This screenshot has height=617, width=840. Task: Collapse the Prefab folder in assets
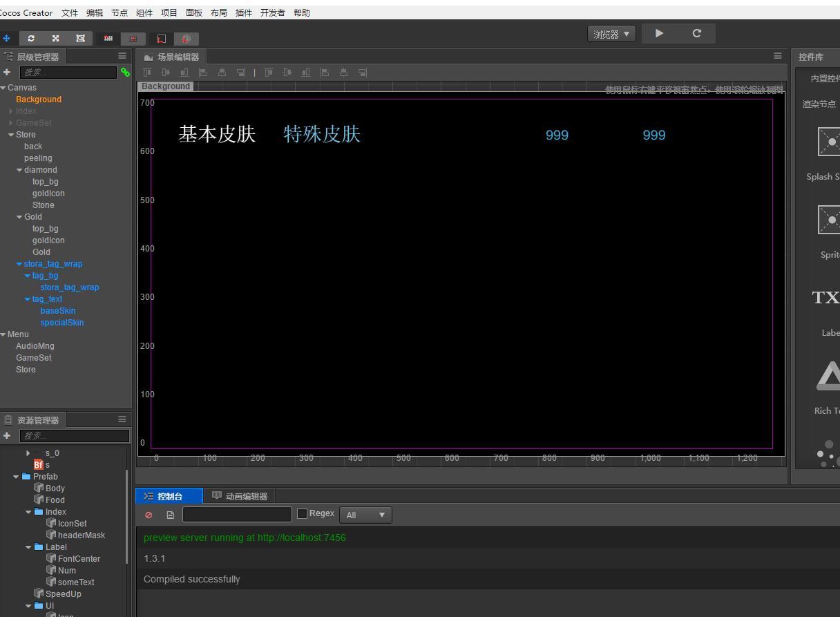tap(16, 477)
